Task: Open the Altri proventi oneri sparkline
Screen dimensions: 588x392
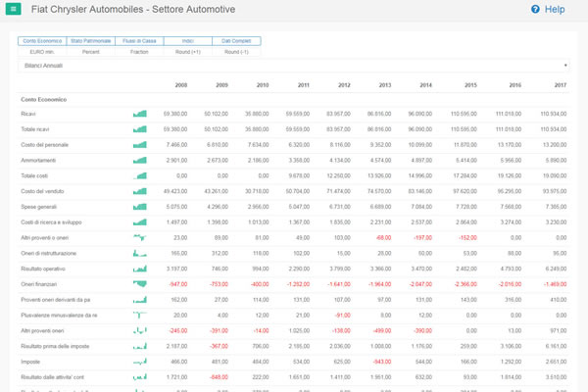Action: pyautogui.click(x=140, y=330)
